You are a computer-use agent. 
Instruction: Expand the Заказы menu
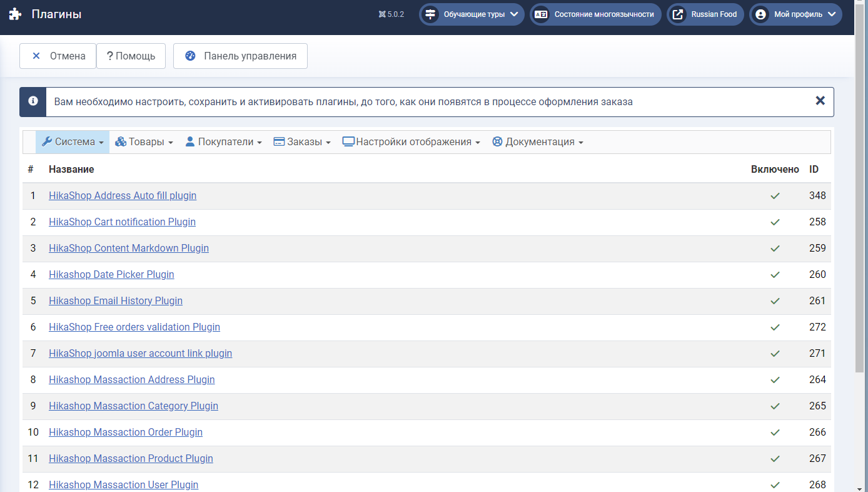[302, 141]
